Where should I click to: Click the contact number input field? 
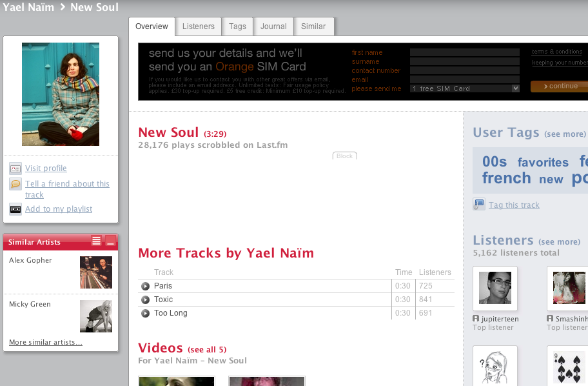click(465, 70)
